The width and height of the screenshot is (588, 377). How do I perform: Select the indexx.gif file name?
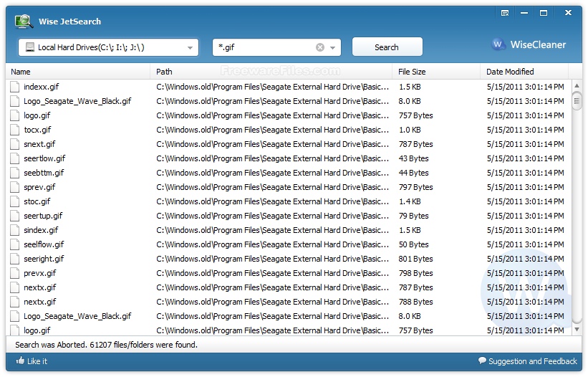tap(42, 87)
